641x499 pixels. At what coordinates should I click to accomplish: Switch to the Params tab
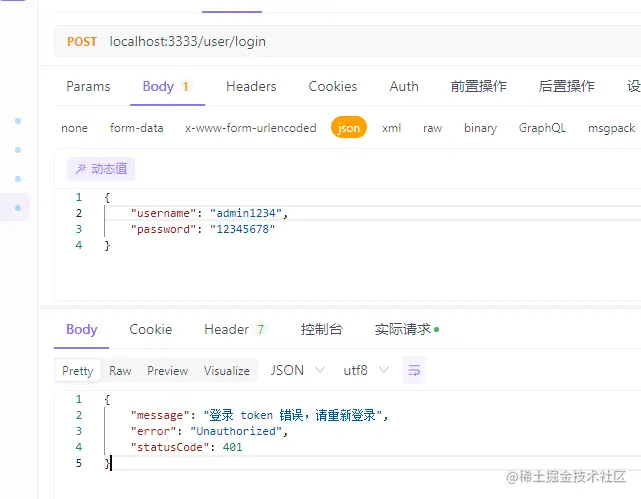tap(88, 86)
